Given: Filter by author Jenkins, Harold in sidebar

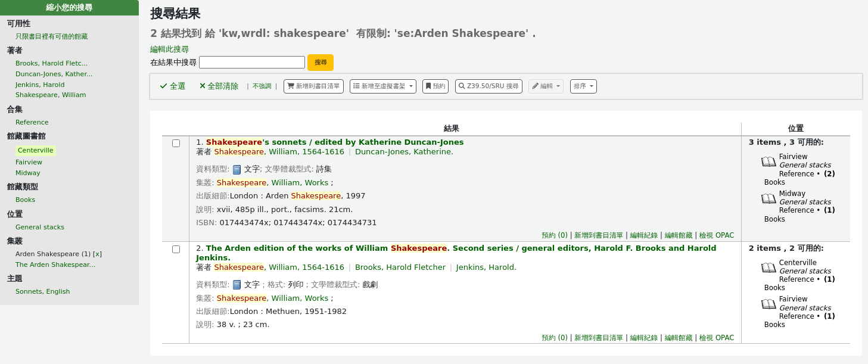Looking at the screenshot, I should pyautogui.click(x=40, y=85).
